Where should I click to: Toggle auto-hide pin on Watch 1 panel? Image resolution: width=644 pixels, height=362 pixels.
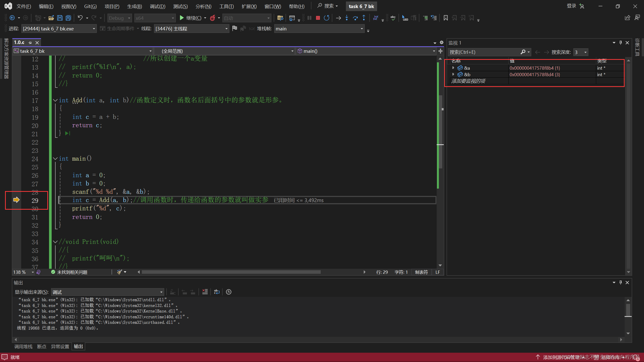(x=621, y=42)
